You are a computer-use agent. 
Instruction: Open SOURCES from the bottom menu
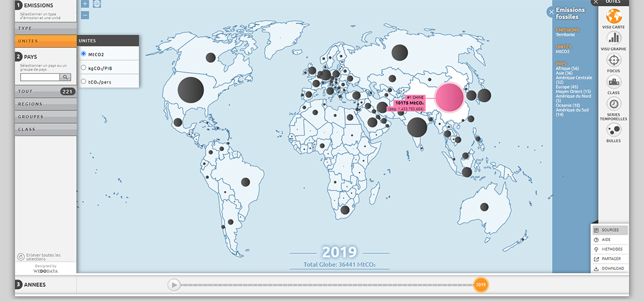609,230
